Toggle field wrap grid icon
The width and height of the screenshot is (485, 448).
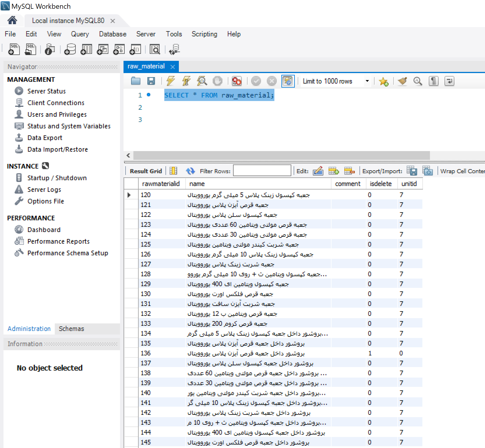(173, 171)
